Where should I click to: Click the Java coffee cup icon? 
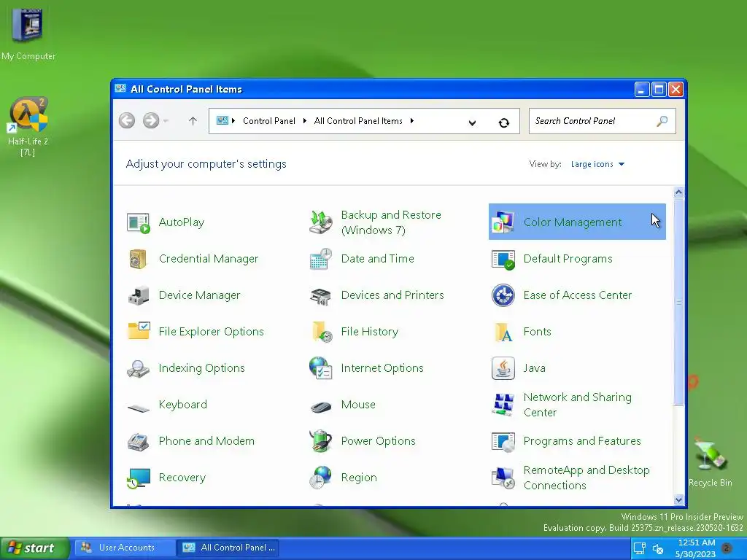click(x=503, y=368)
